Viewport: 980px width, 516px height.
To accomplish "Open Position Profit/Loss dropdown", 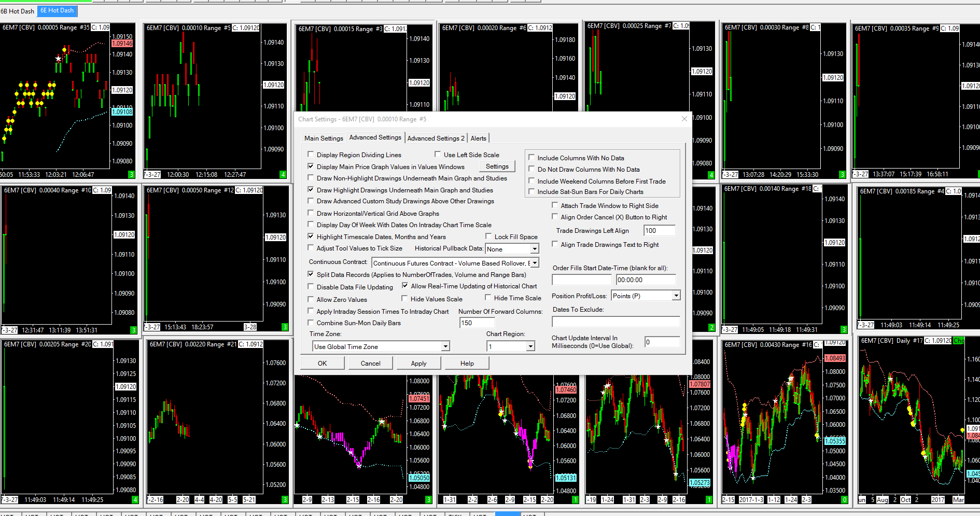I will click(676, 296).
